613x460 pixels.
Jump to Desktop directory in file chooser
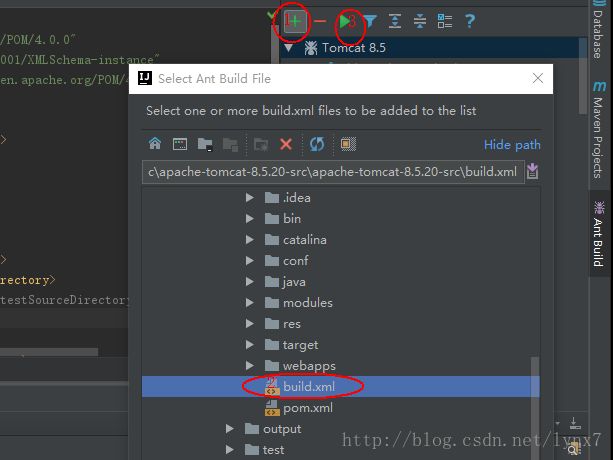pos(180,144)
